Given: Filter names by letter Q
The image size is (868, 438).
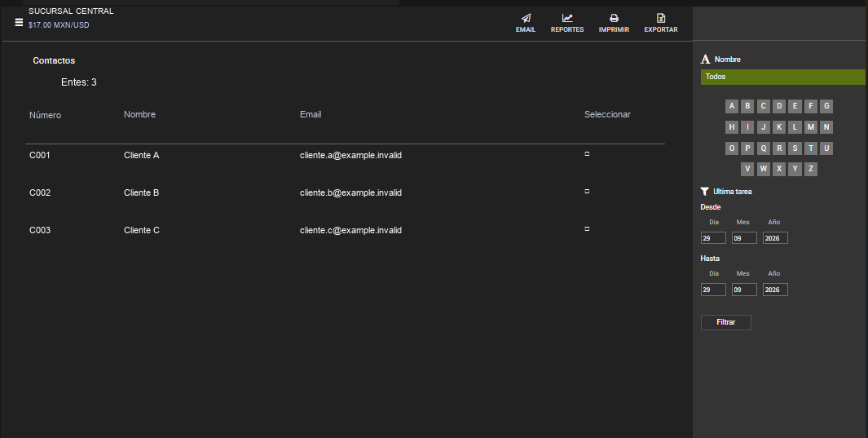Looking at the screenshot, I should 764,148.
